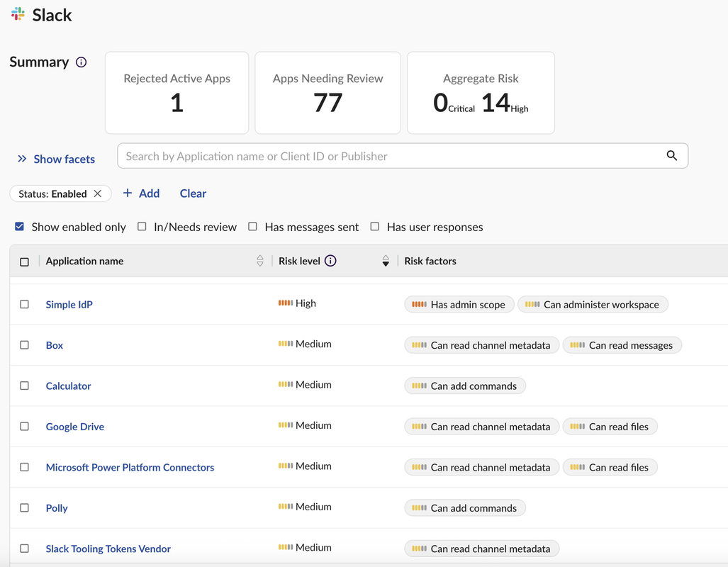Click Google Drive's Can read files tag
The width and height of the screenshot is (728, 567).
(x=610, y=427)
